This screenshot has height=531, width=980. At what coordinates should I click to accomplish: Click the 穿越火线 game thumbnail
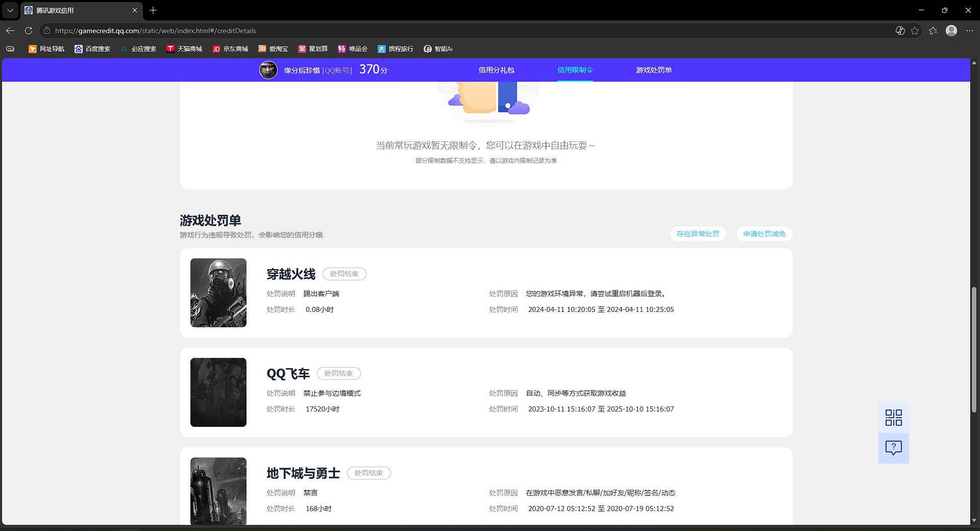tap(218, 293)
